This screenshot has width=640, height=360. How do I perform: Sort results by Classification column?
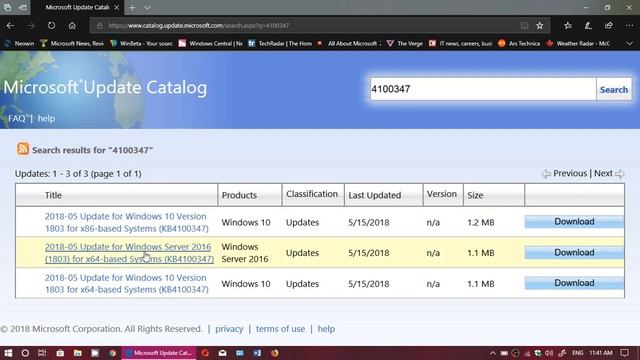pyautogui.click(x=312, y=194)
